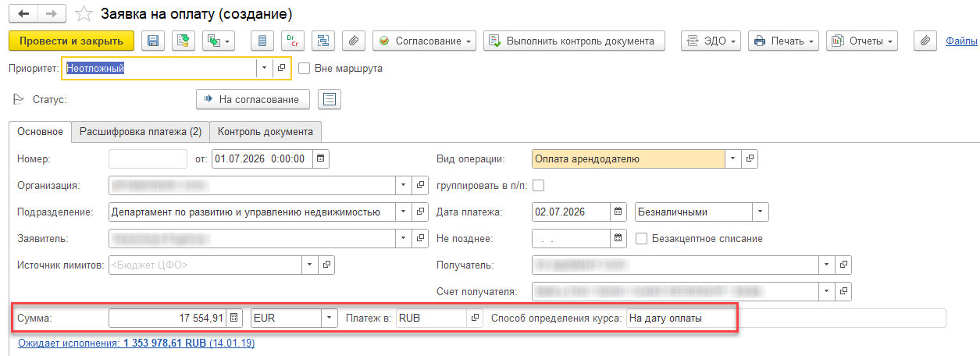Screen dimensions: 980x356
Task: Open the Получатель record with its open button
Action: (843, 265)
